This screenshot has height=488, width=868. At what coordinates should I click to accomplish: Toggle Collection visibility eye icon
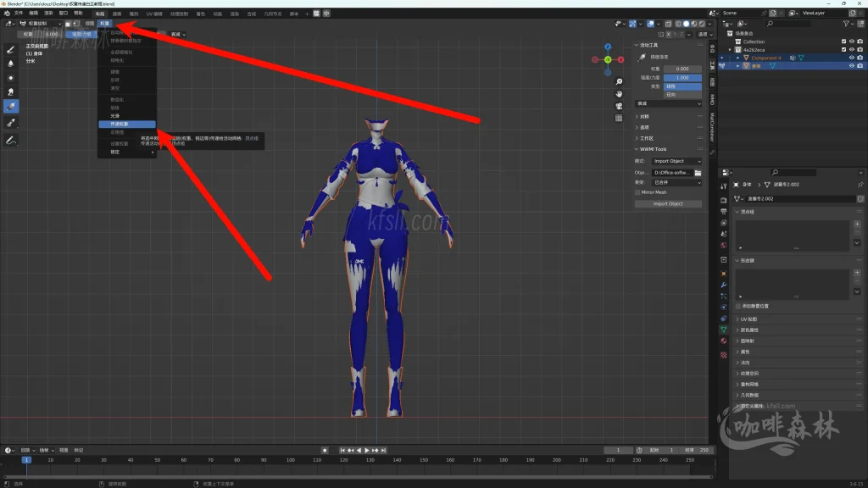(x=851, y=42)
